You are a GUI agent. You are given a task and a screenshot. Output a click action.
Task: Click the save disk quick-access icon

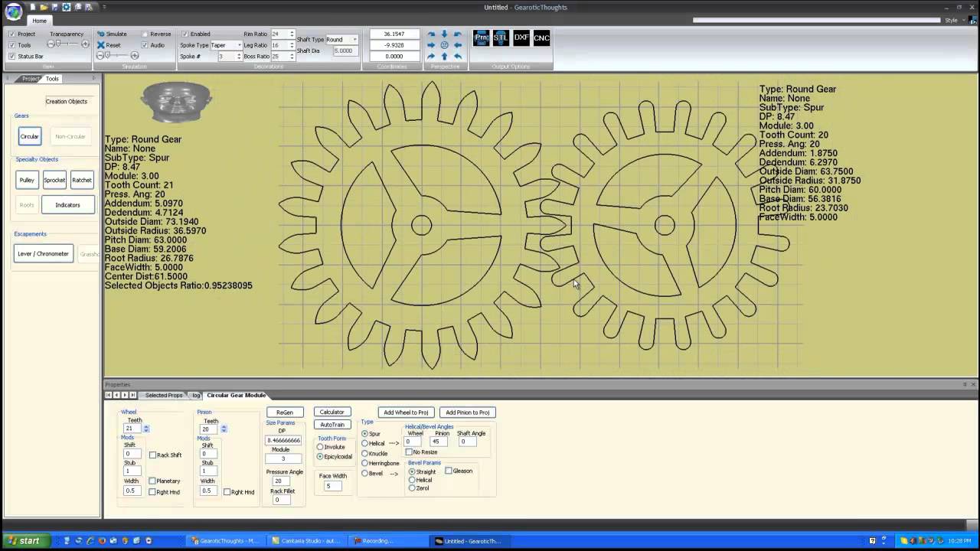(55, 7)
